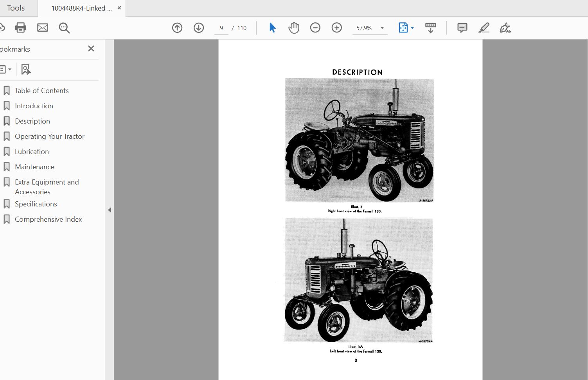Image resolution: width=588 pixels, height=380 pixels.
Task: Add a sticky note comment
Action: [x=462, y=28]
